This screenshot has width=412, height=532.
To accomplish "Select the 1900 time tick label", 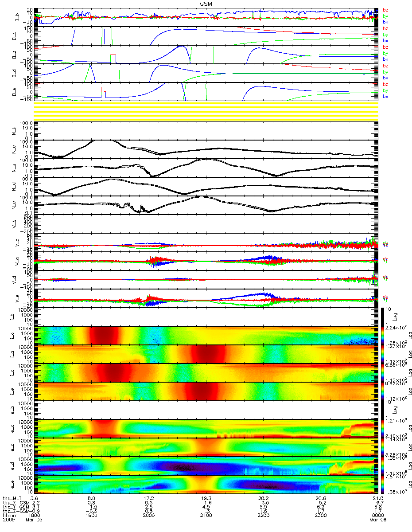I will 92,515.
